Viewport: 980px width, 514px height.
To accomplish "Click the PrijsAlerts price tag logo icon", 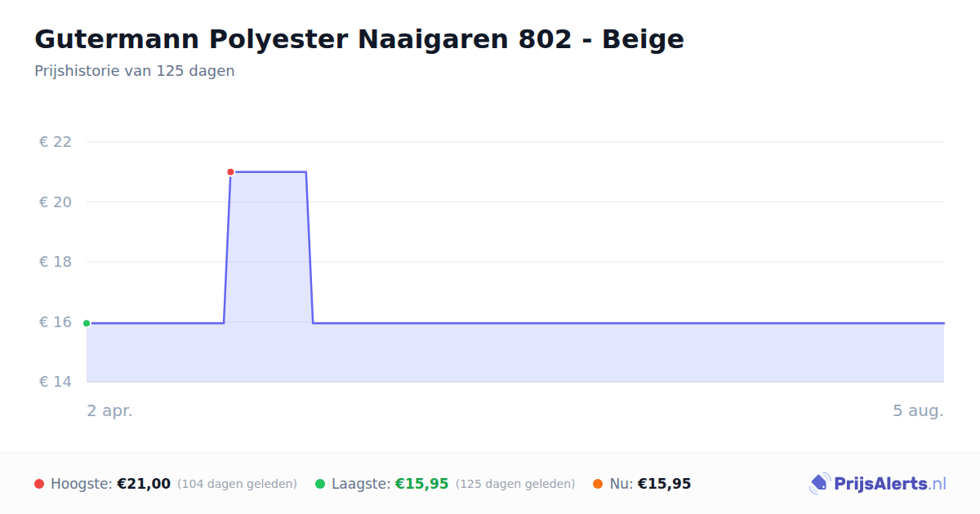I will click(819, 484).
